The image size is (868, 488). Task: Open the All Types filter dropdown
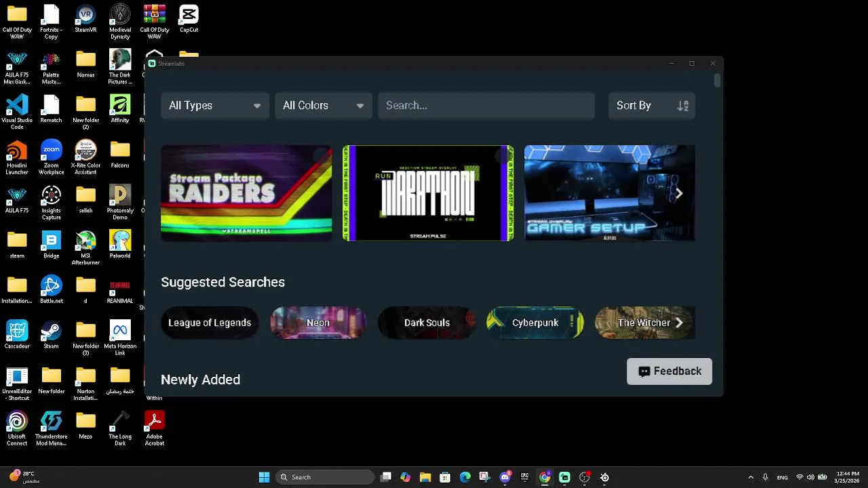coord(214,106)
